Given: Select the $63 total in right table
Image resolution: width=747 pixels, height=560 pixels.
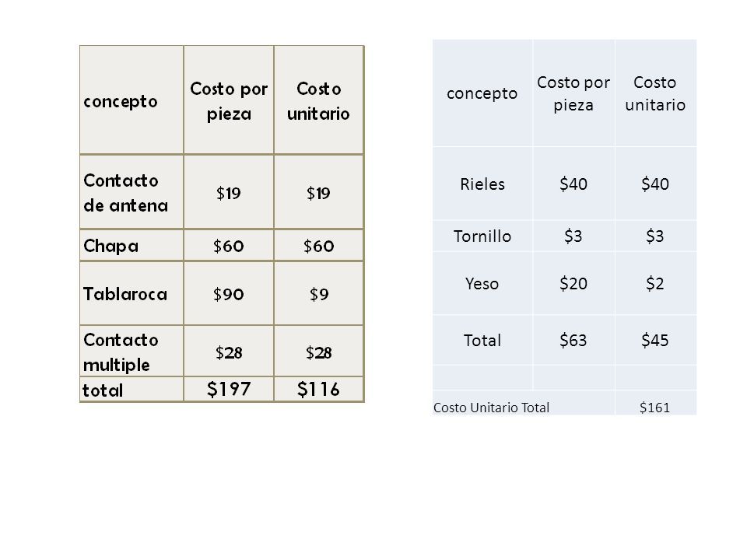Looking at the screenshot, I should click(x=573, y=340).
